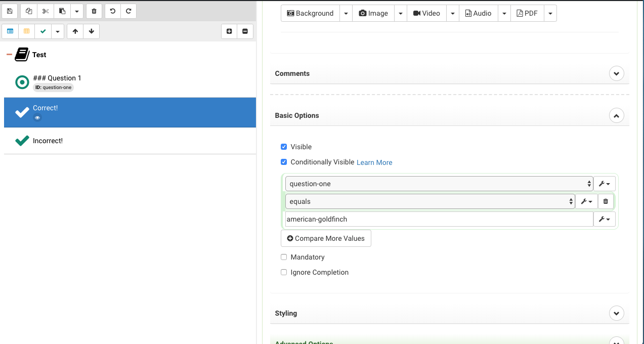Click the Compare More Values button
Image resolution: width=644 pixels, height=344 pixels.
point(326,238)
